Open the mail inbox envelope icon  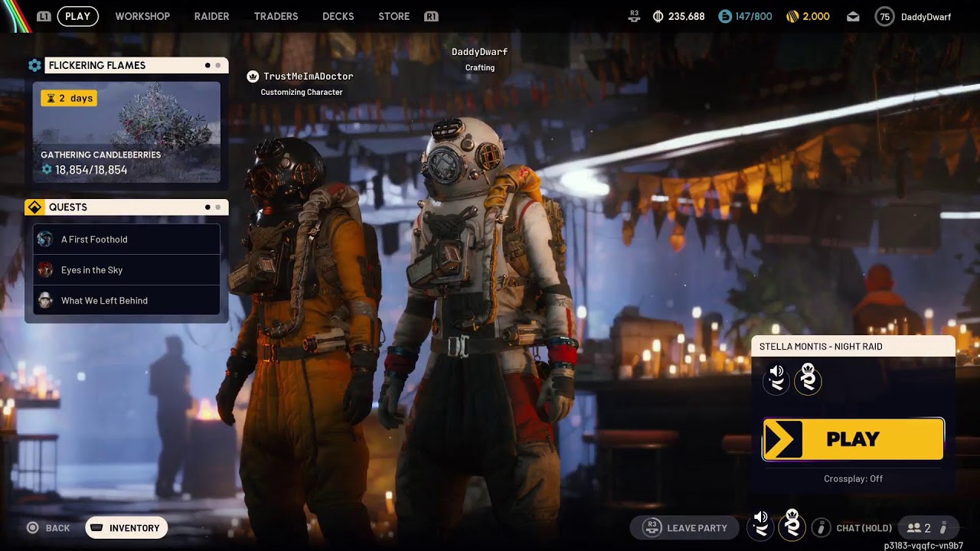[853, 17]
